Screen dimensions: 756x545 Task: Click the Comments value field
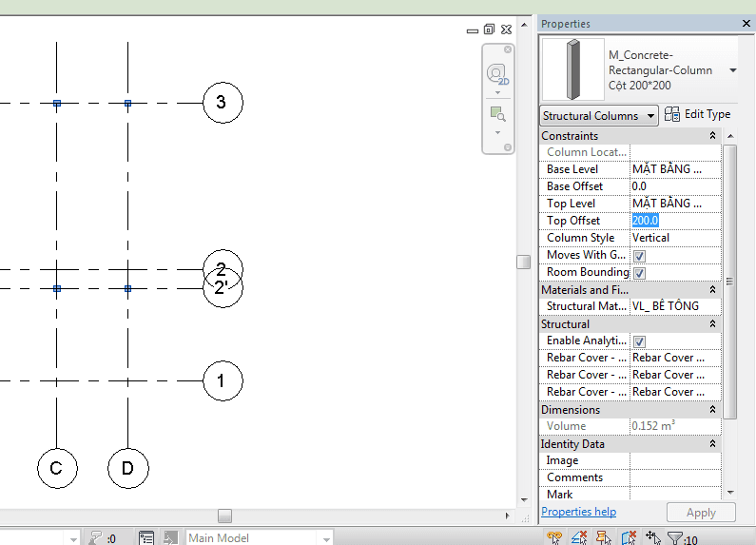pyautogui.click(x=675, y=477)
